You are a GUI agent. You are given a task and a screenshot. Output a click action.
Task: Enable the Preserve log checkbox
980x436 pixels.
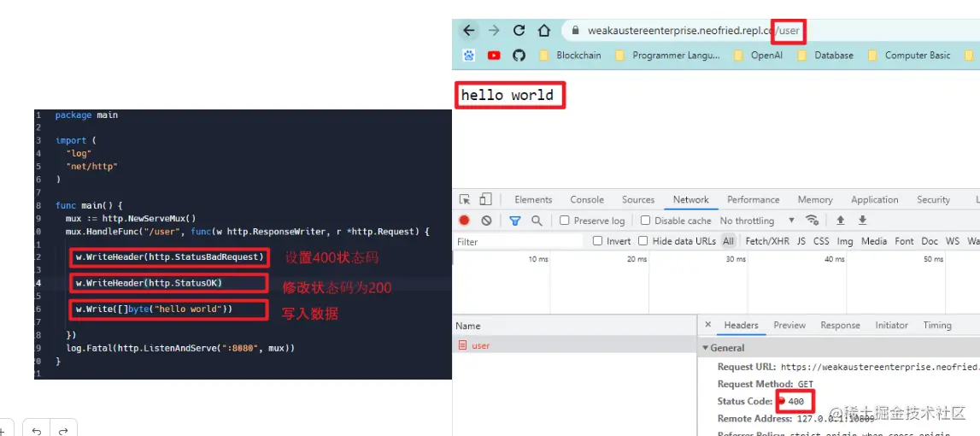pos(565,221)
